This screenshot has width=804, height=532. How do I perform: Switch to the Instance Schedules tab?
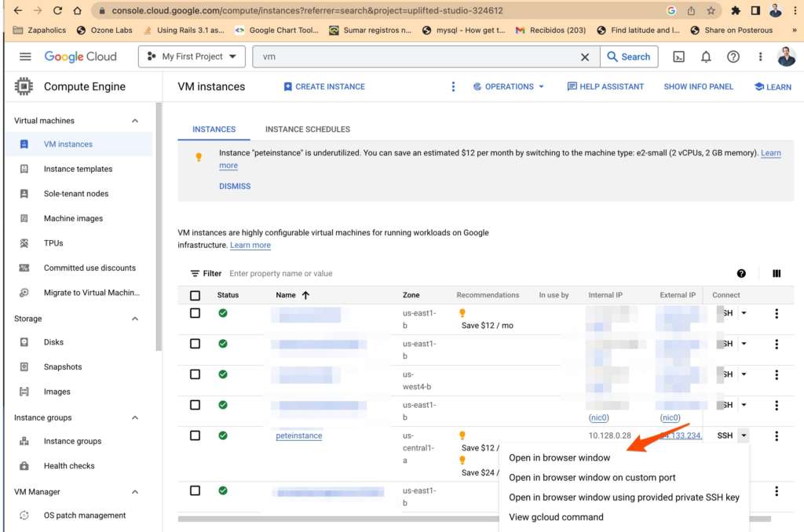tap(307, 129)
